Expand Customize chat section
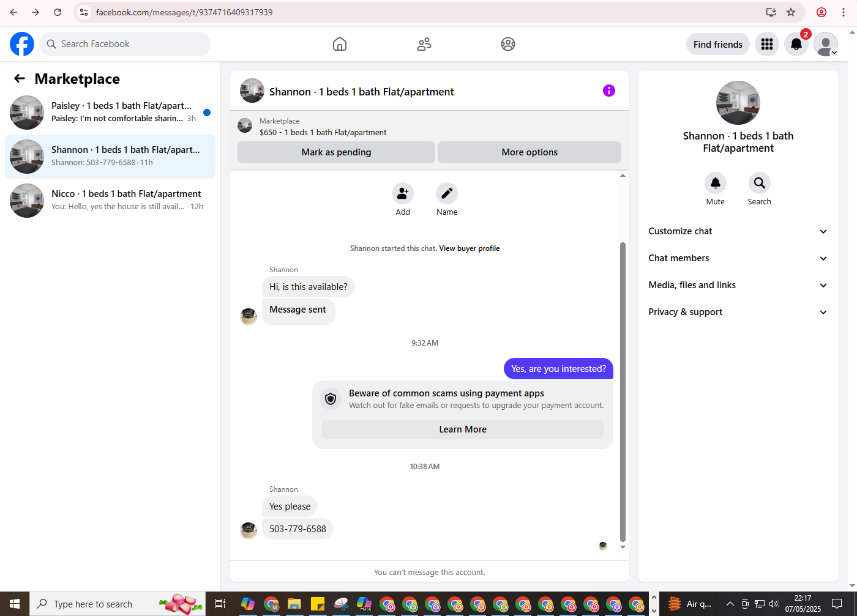 [738, 231]
